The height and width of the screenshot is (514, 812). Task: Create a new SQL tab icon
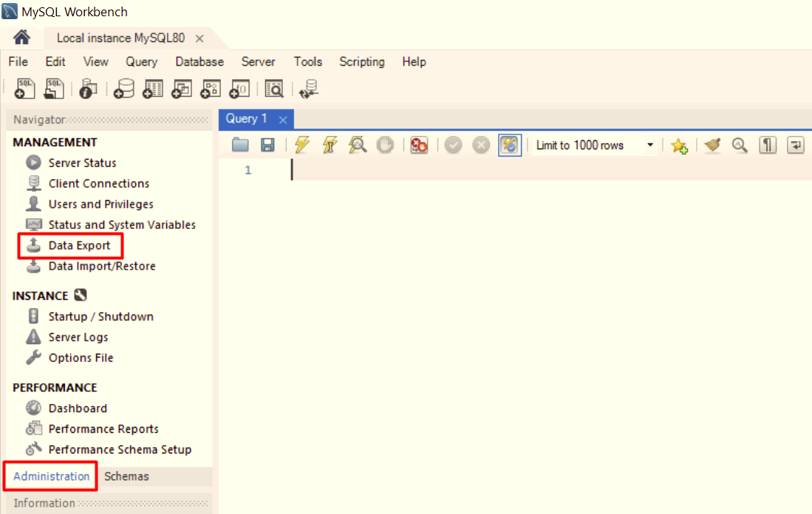[x=24, y=89]
